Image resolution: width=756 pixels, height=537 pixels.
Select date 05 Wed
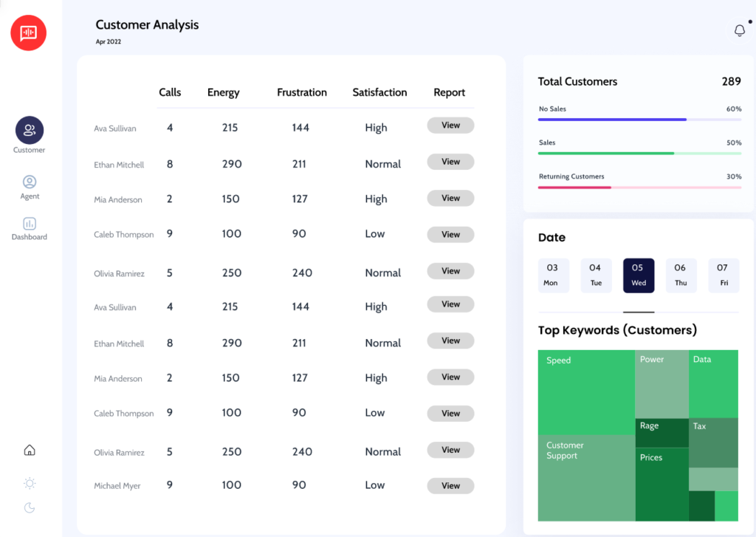pyautogui.click(x=638, y=275)
